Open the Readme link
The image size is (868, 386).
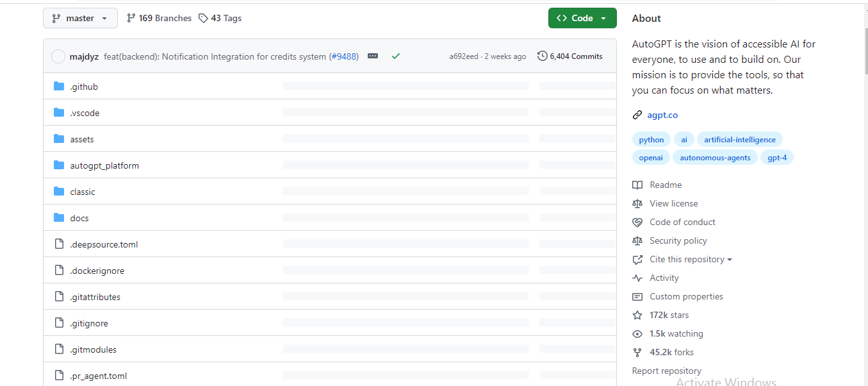[x=666, y=185]
